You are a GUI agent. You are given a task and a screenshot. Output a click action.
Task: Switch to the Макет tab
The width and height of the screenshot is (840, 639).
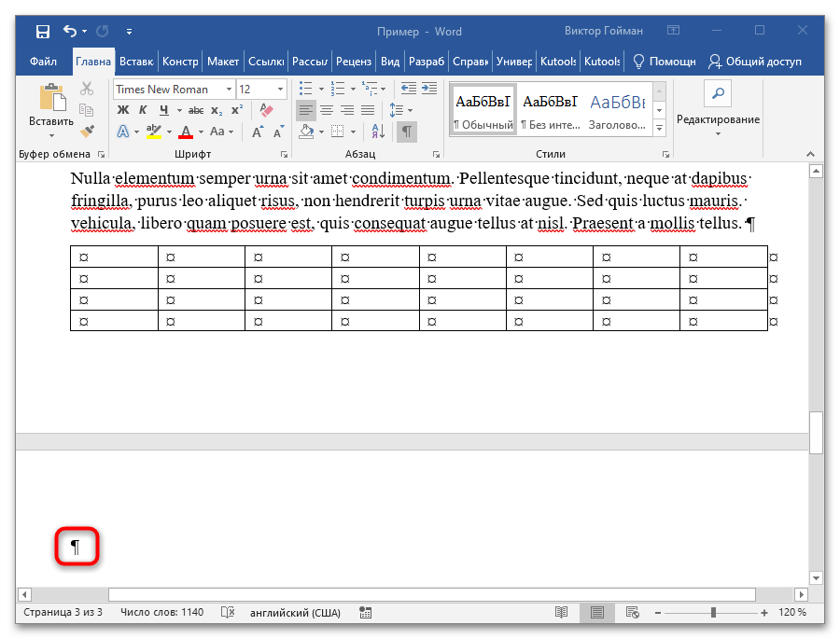click(x=223, y=62)
